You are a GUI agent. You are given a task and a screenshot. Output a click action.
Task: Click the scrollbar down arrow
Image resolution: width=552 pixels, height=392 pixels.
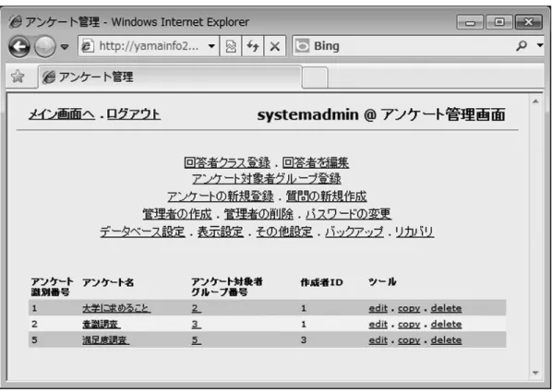tap(535, 373)
